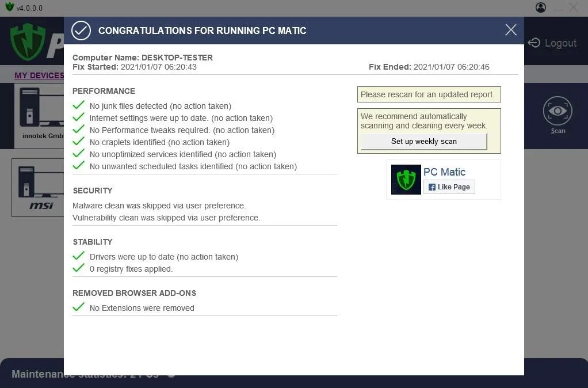This screenshot has height=388, width=588.
Task: Click the small shield icon beside v4.0.0.0
Action: 9,7
